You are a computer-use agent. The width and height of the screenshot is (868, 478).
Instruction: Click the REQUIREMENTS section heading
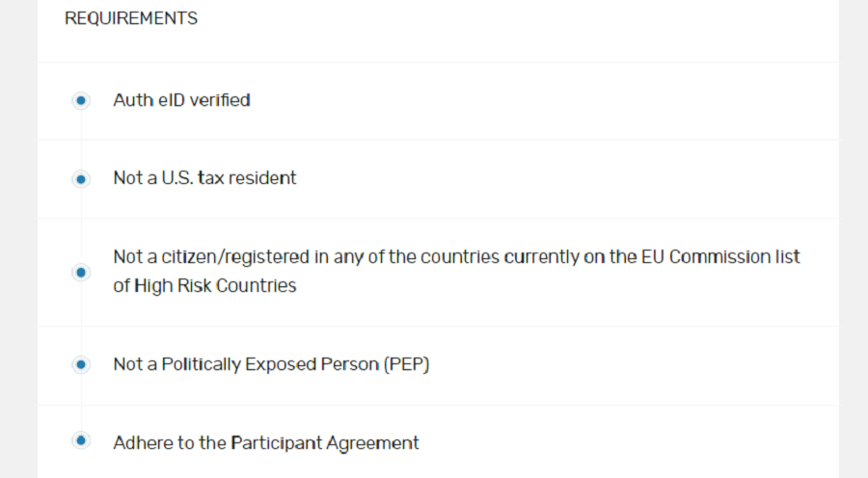pyautogui.click(x=131, y=18)
